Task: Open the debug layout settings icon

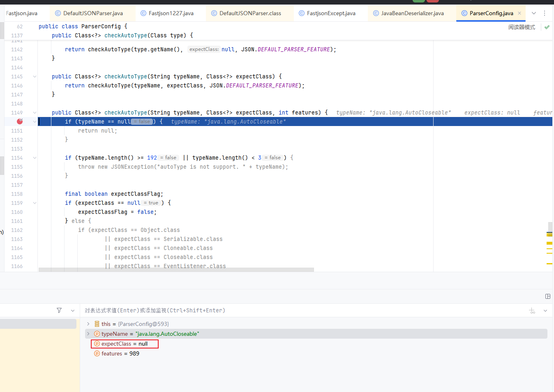Action: click(547, 296)
